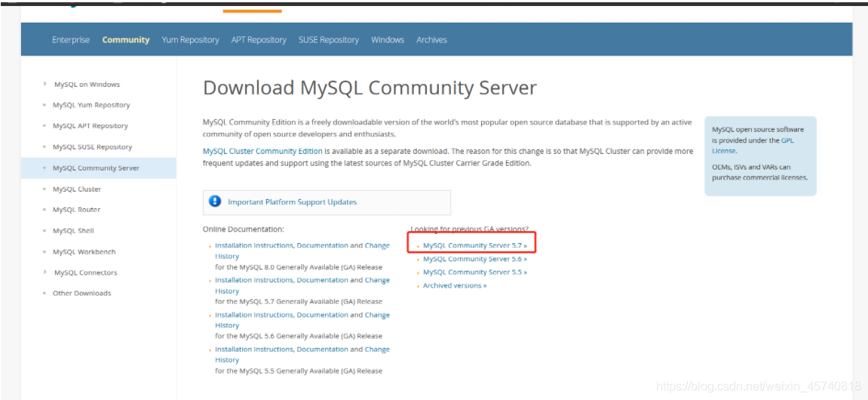The height and width of the screenshot is (400, 868).
Task: Open the Windows tab
Action: click(388, 40)
